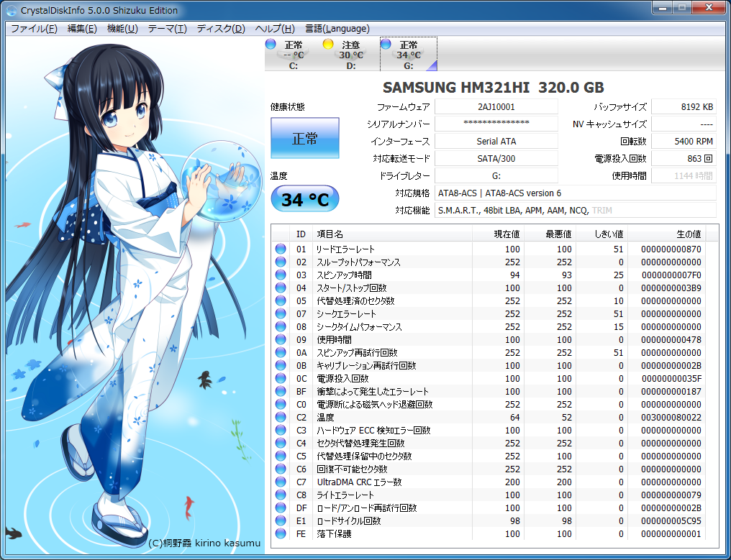Screen dimensions: 731x560
Task: Select the リードエラーレート attribute name
Action: (345, 249)
